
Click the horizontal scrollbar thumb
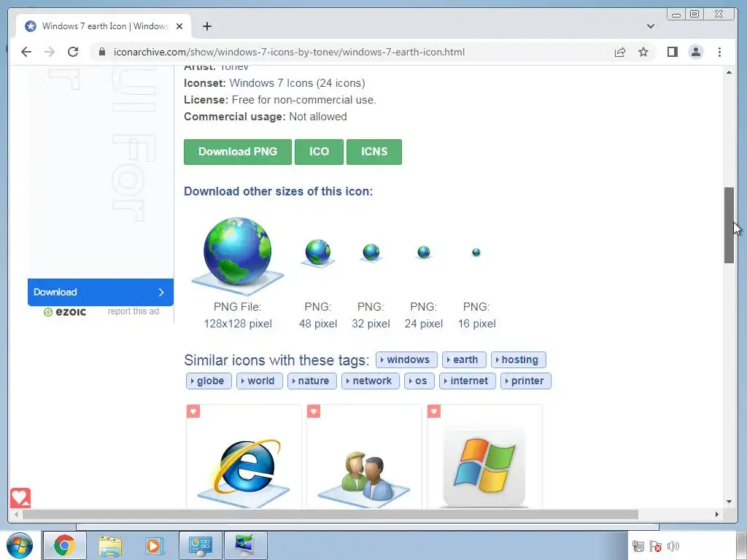pos(330,514)
